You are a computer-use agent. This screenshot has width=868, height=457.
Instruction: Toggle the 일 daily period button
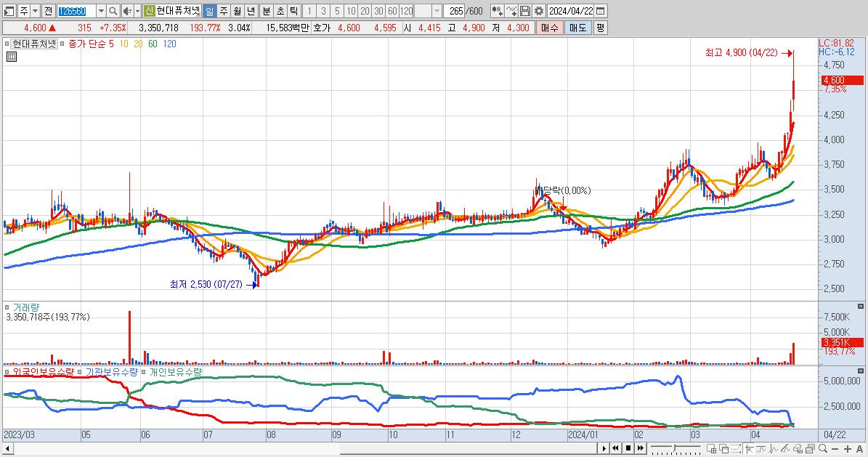[x=209, y=11]
